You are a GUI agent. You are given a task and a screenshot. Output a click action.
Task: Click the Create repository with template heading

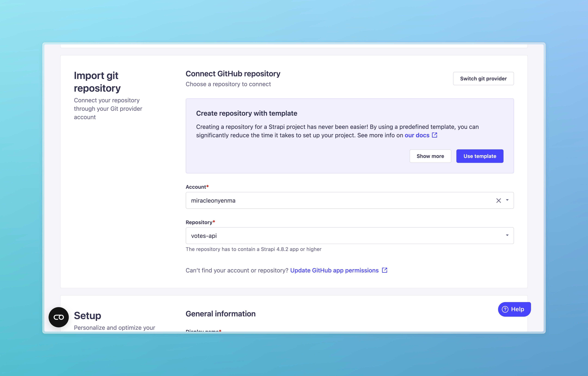coord(247,113)
